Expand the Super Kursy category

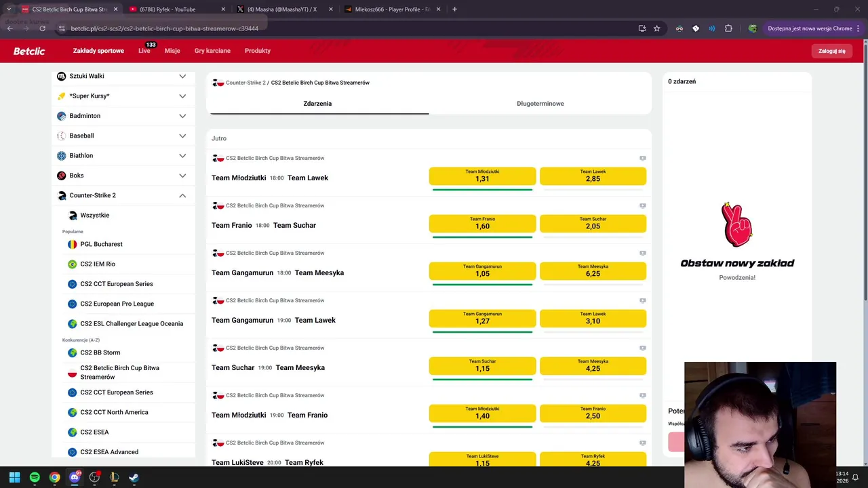182,96
